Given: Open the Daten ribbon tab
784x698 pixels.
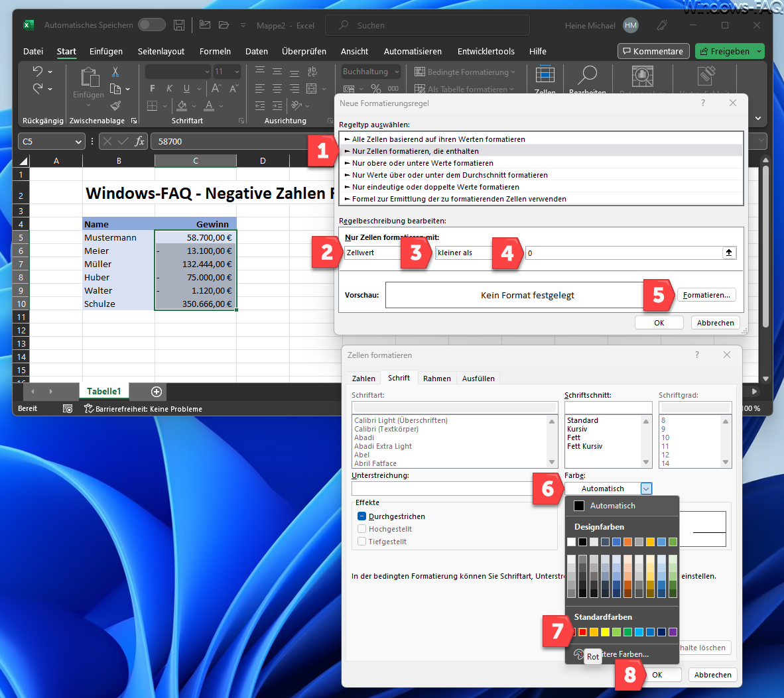Looking at the screenshot, I should [257, 52].
